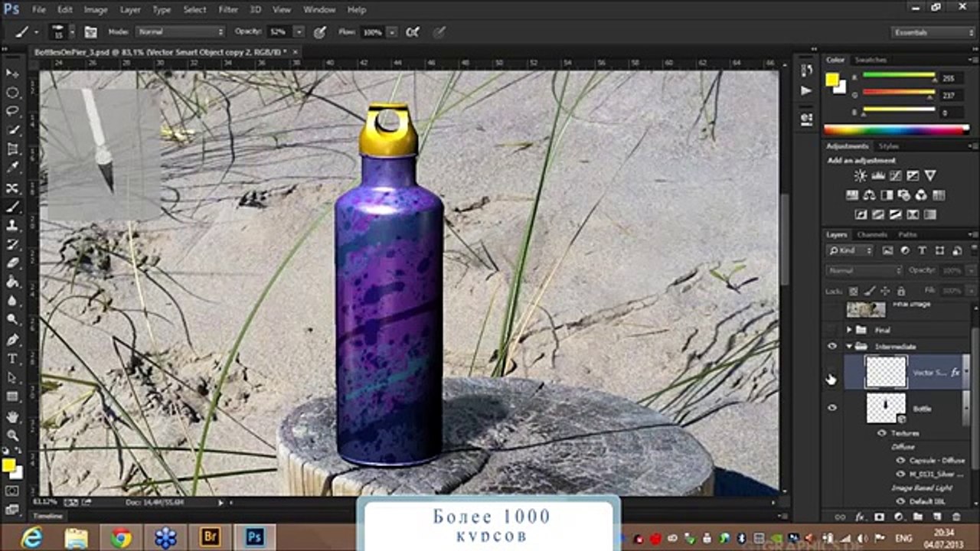Add a layer mask
Viewport: 980px width, 551px height.
pyautogui.click(x=879, y=517)
